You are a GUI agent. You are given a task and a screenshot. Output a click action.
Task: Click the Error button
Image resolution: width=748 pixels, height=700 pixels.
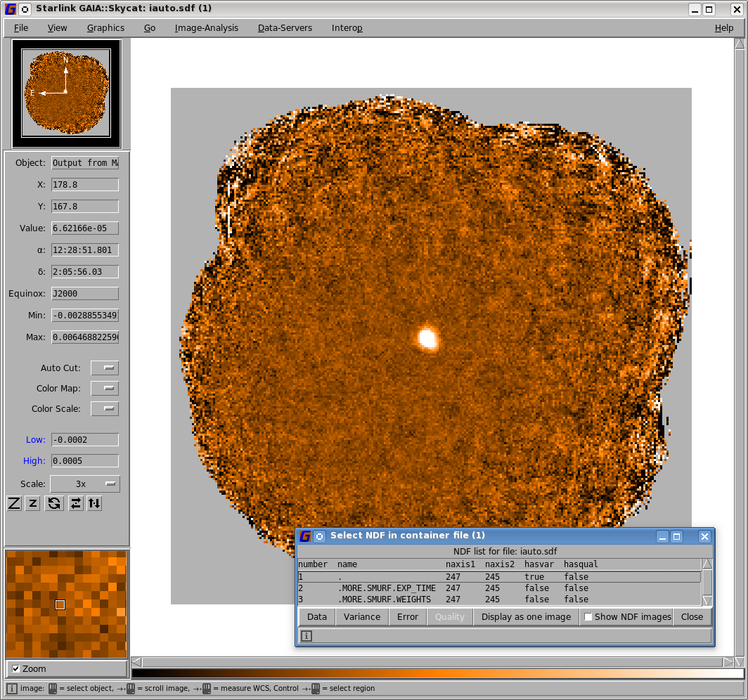[x=408, y=617]
